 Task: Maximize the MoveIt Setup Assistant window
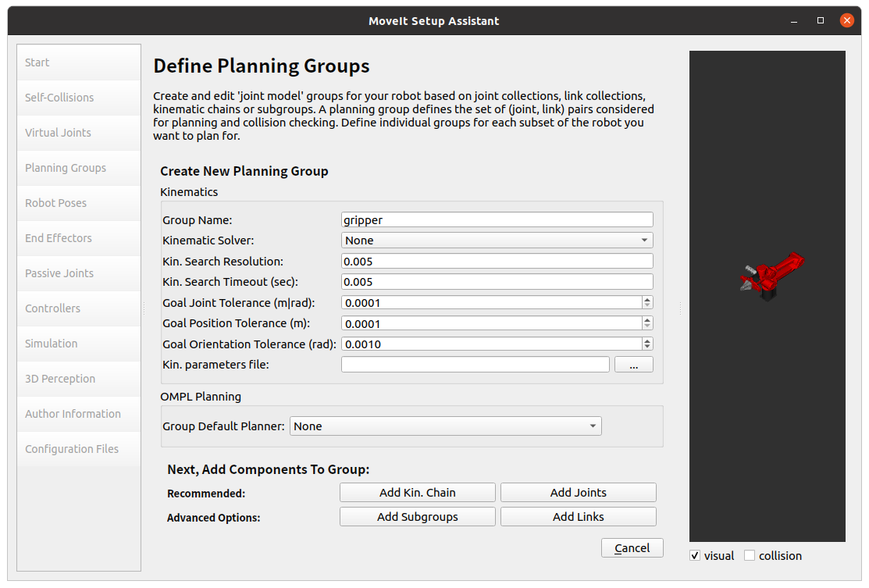point(821,20)
